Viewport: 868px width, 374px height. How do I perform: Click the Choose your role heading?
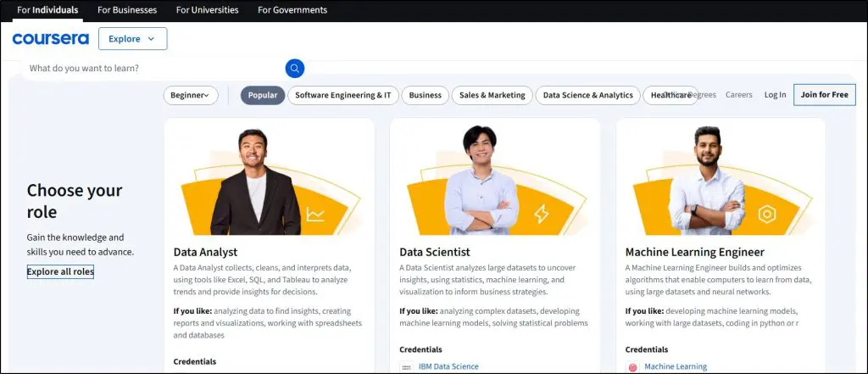point(75,201)
